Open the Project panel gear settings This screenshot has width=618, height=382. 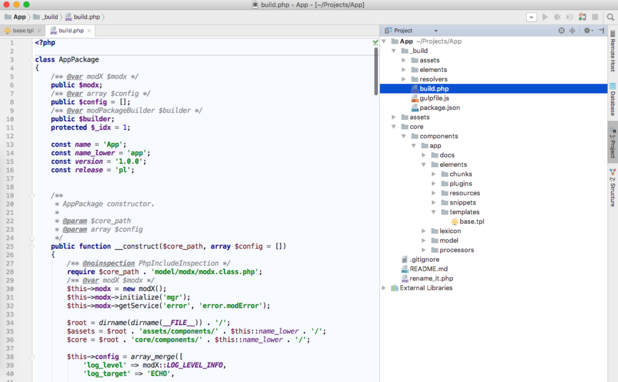coord(588,30)
